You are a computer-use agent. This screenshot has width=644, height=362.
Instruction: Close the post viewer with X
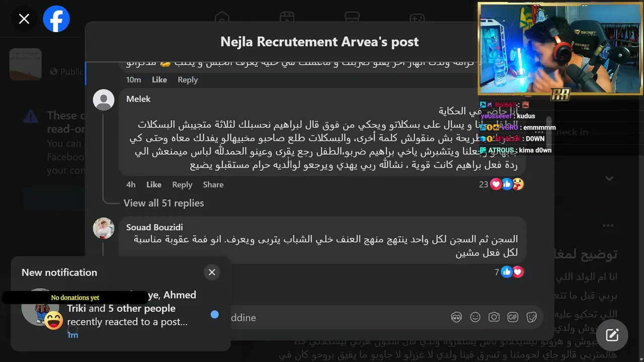[x=24, y=19]
